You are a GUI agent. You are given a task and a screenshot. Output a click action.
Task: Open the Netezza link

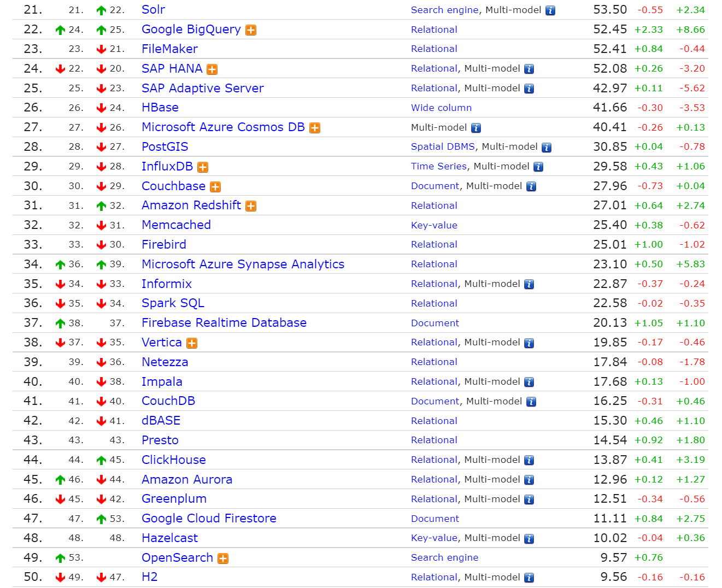pos(165,362)
